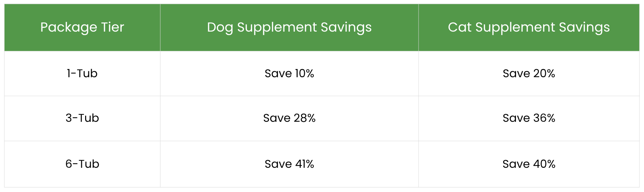Click the word Tier in the header
644x192 pixels.
(x=113, y=27)
